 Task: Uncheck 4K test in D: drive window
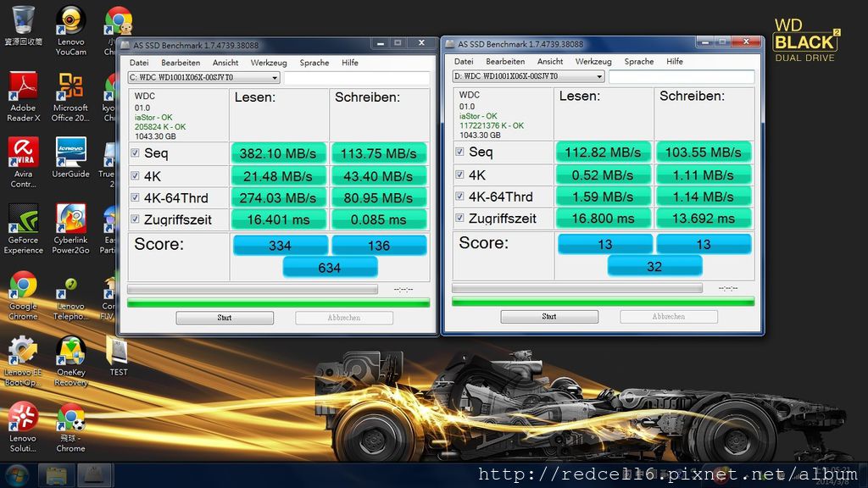pyautogui.click(x=459, y=175)
